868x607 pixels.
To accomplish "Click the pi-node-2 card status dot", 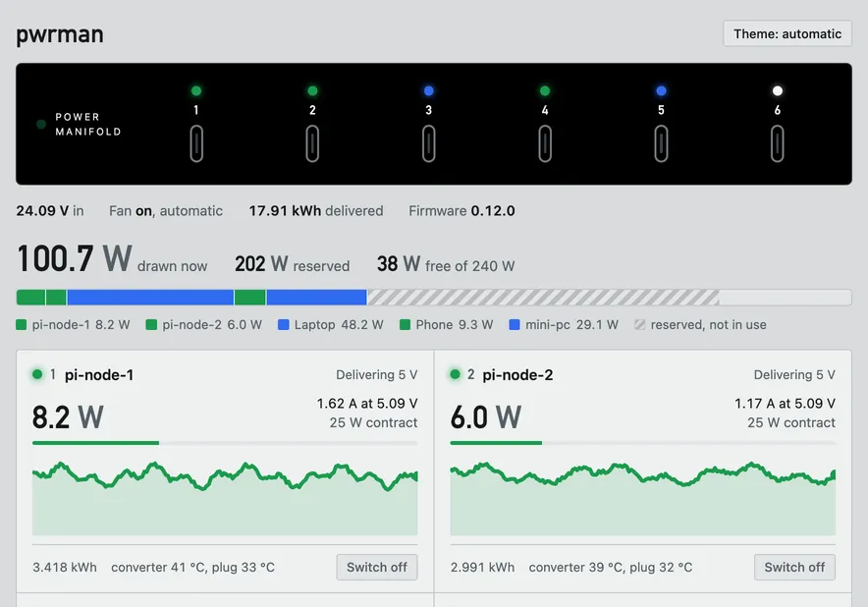I will (455, 374).
